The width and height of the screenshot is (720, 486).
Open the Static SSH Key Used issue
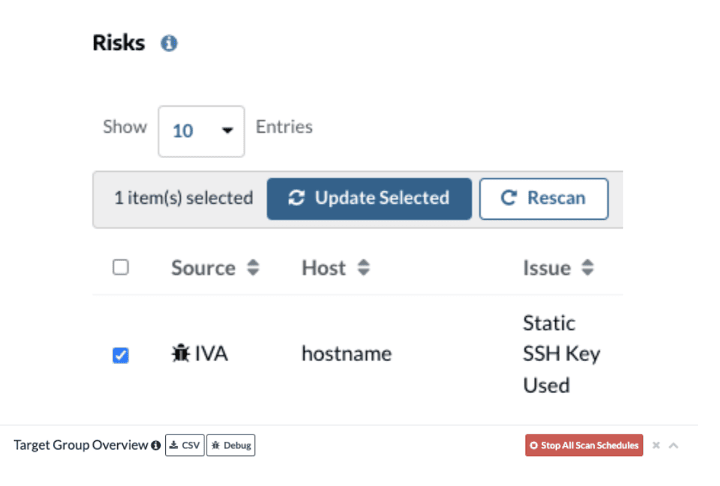[x=562, y=354]
